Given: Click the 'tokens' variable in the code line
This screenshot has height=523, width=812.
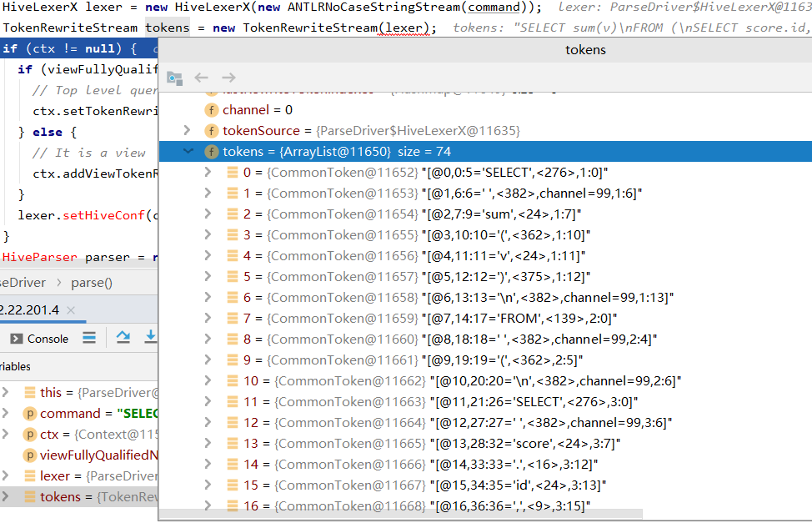Looking at the screenshot, I should point(168,28).
